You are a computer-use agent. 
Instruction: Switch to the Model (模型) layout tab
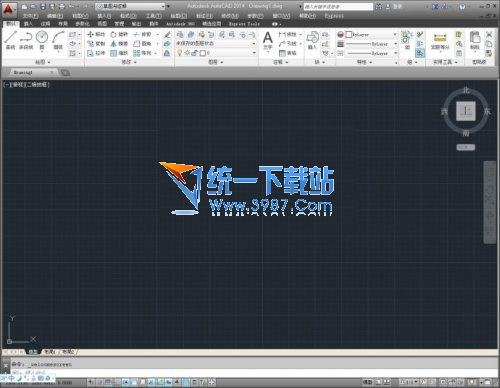[33, 352]
